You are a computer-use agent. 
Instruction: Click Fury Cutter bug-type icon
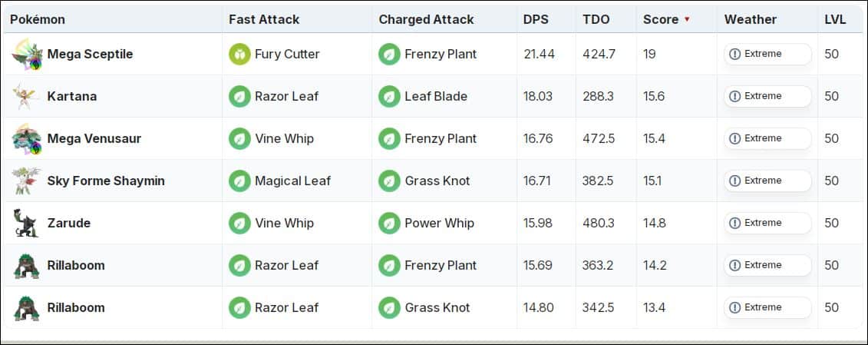239,54
